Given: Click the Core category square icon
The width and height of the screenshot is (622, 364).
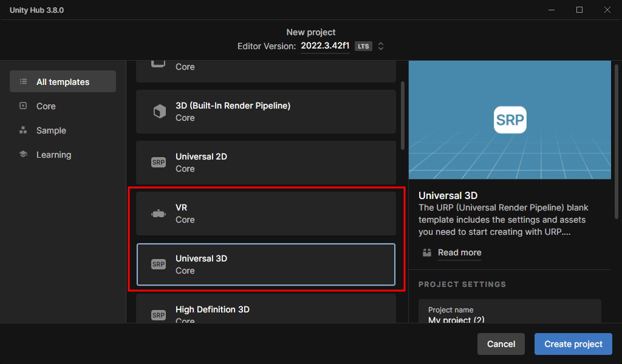Looking at the screenshot, I should tap(24, 106).
